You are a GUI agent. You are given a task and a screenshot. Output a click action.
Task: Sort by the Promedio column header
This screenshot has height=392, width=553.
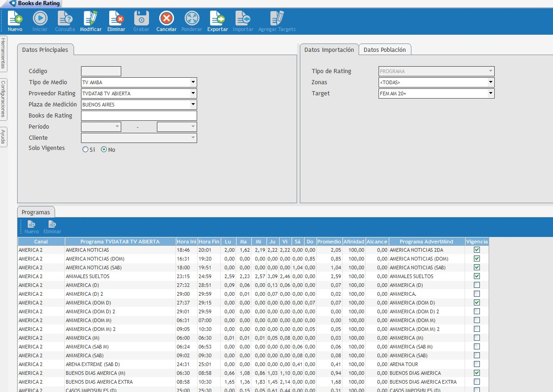[x=329, y=242]
